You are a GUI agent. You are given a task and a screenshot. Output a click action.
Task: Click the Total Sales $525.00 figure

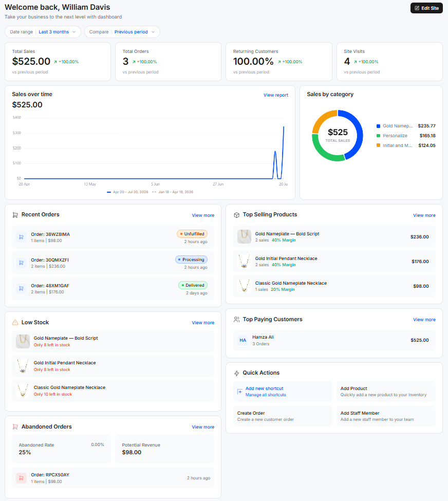coord(31,61)
